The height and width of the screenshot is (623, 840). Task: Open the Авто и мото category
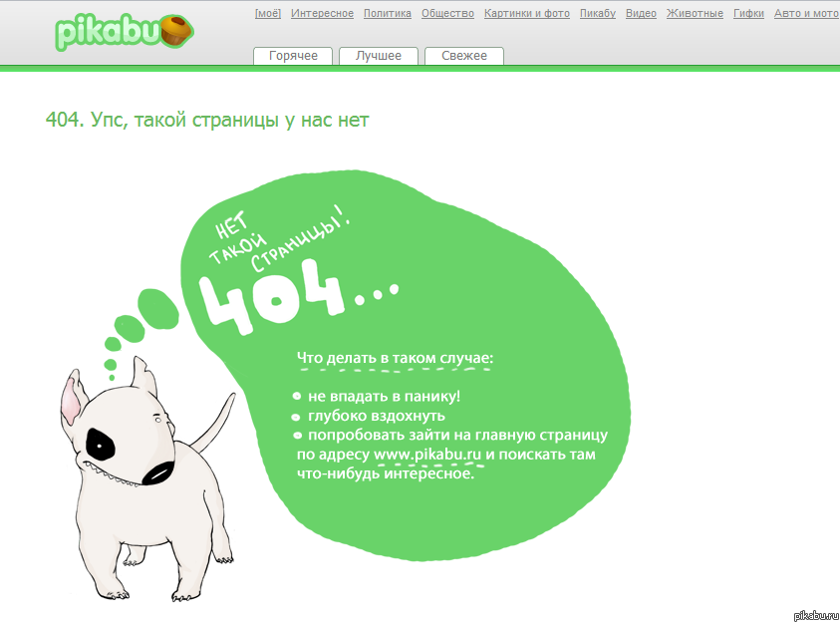[806, 14]
